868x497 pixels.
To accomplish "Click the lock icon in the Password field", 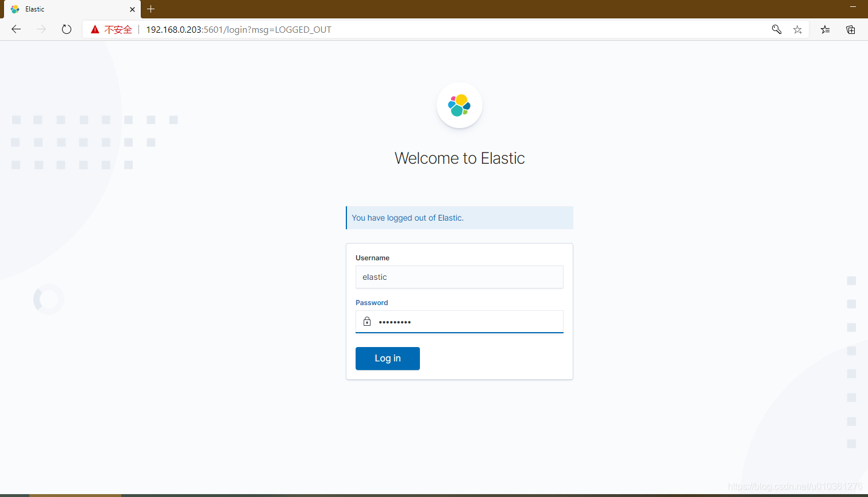I will coord(367,322).
